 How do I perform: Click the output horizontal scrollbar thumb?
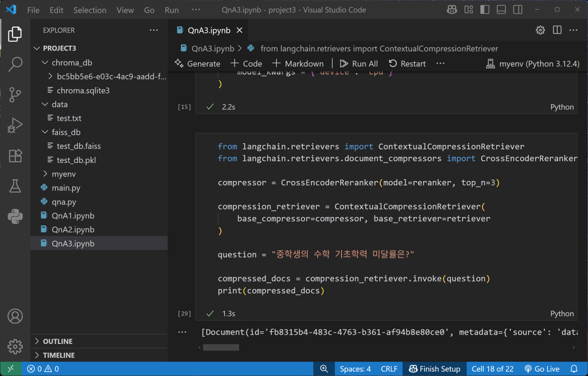point(221,347)
